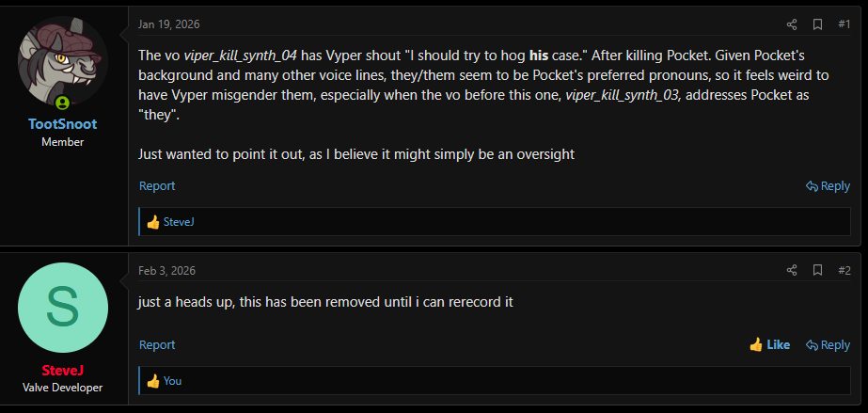Click thumbs-up reaction icon under post #1
This screenshot has width=868, height=413.
[153, 223]
